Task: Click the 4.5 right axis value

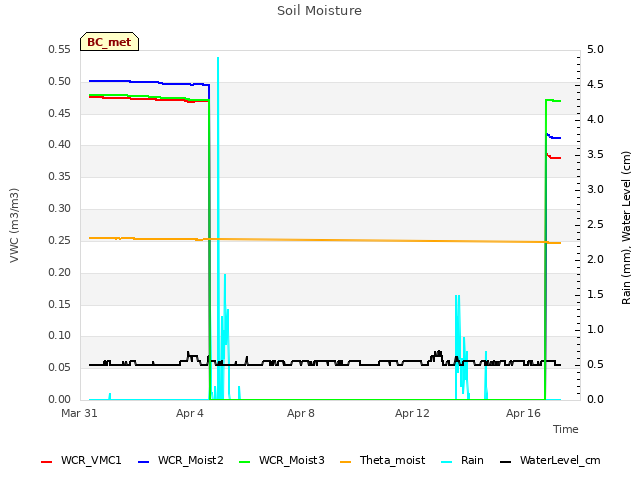Action: pyautogui.click(x=595, y=84)
